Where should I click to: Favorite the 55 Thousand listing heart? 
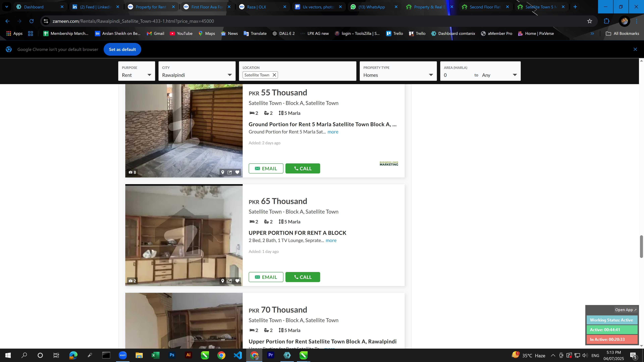click(237, 172)
